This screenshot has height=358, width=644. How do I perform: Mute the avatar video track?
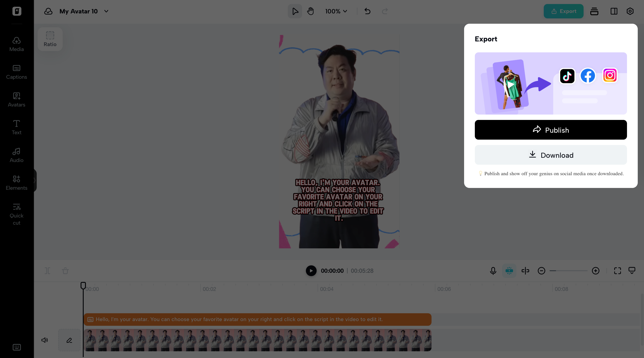click(x=45, y=340)
